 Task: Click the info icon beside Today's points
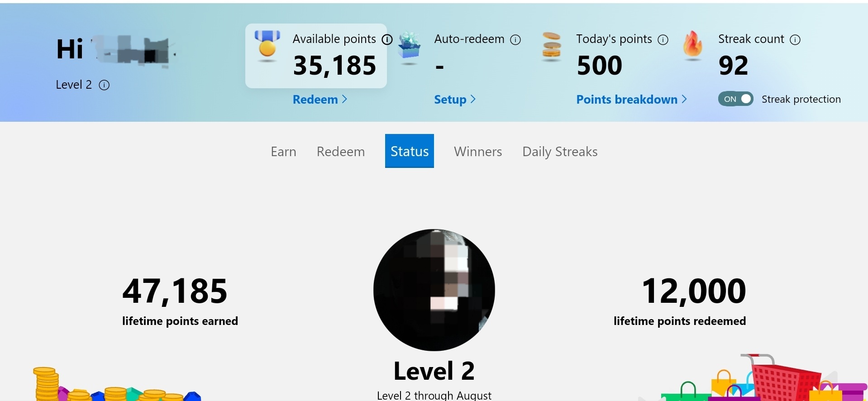point(663,40)
